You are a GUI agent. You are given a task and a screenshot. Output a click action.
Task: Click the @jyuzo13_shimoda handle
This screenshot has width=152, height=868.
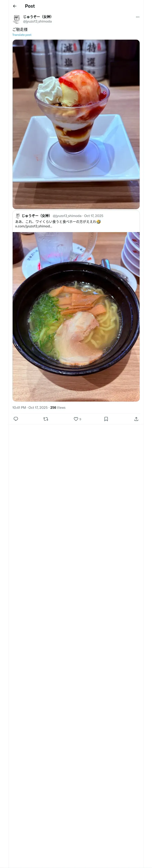pyautogui.click(x=37, y=21)
